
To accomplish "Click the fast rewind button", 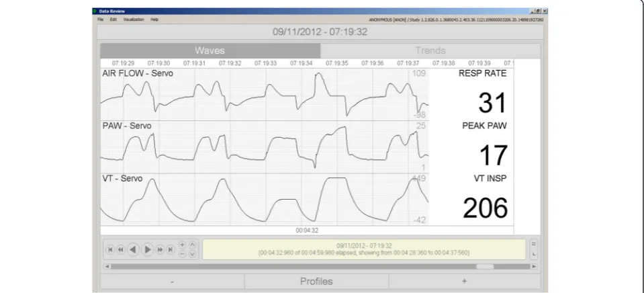I will (120, 249).
